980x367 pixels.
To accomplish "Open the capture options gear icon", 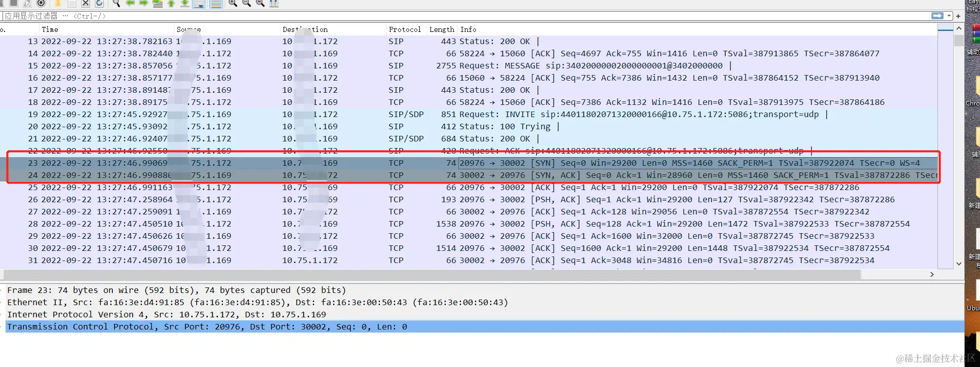I will tap(42, 3).
